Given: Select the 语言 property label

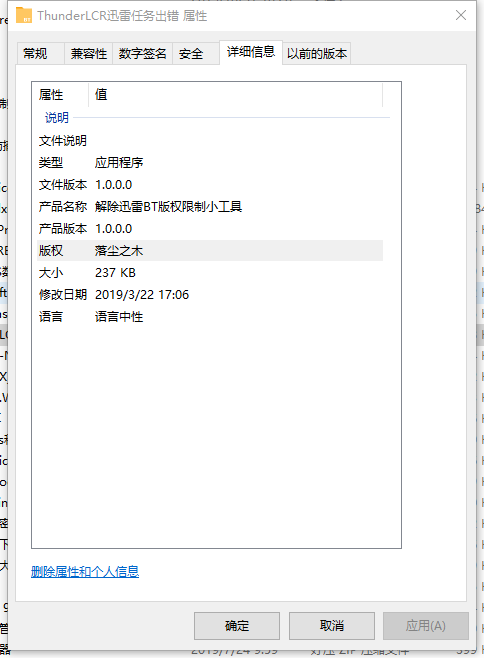Looking at the screenshot, I should [x=51, y=316].
